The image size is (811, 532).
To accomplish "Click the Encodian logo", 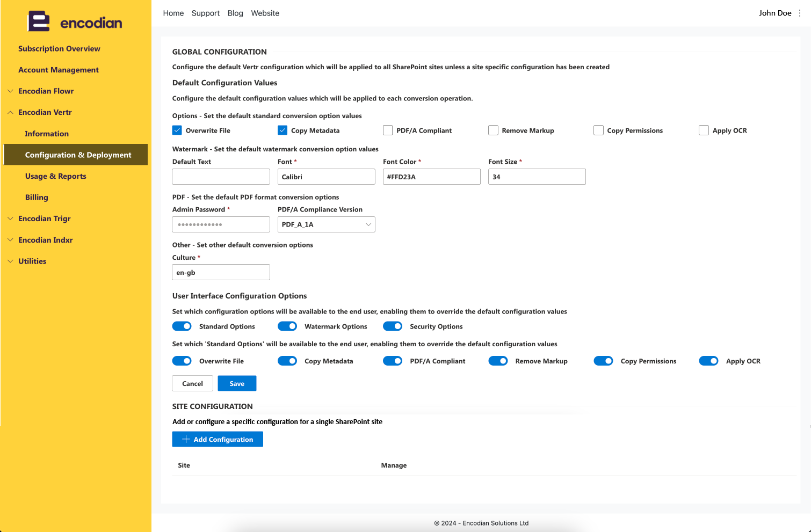I will (75, 21).
